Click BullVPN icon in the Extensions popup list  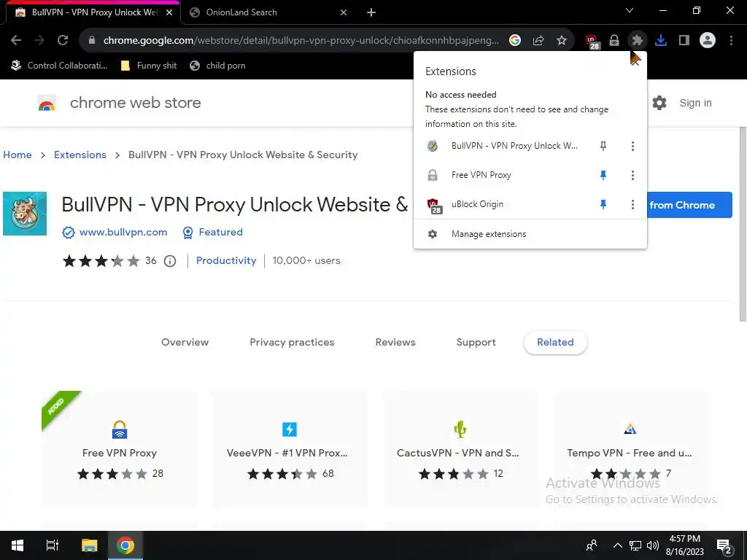[433, 146]
